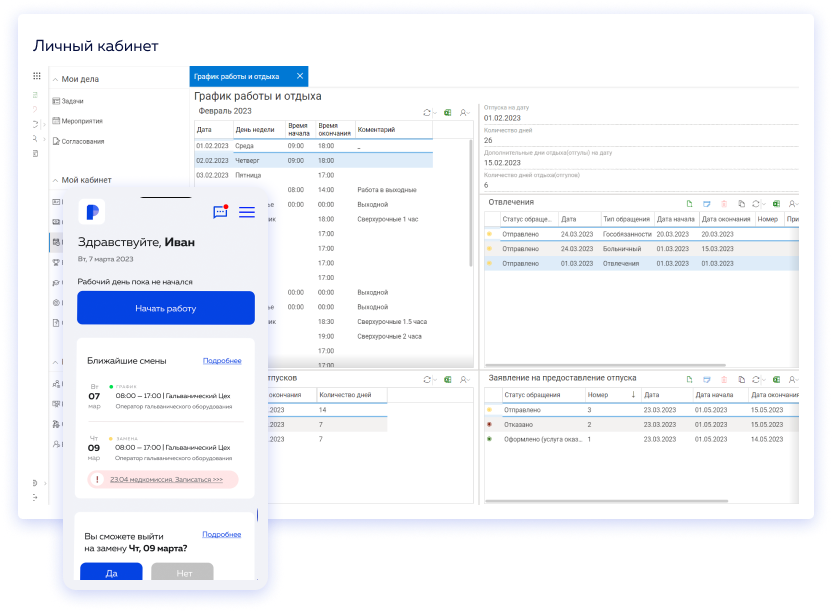This screenshot has height=612, width=832.
Task: Open the chat messages icon in mobile app
Action: 220,212
